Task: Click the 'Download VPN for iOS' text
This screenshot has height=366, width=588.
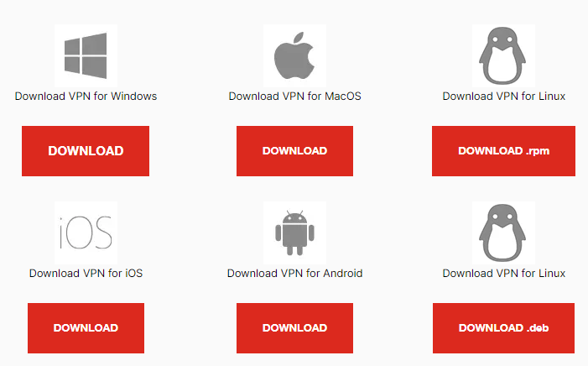Action: [x=86, y=274]
